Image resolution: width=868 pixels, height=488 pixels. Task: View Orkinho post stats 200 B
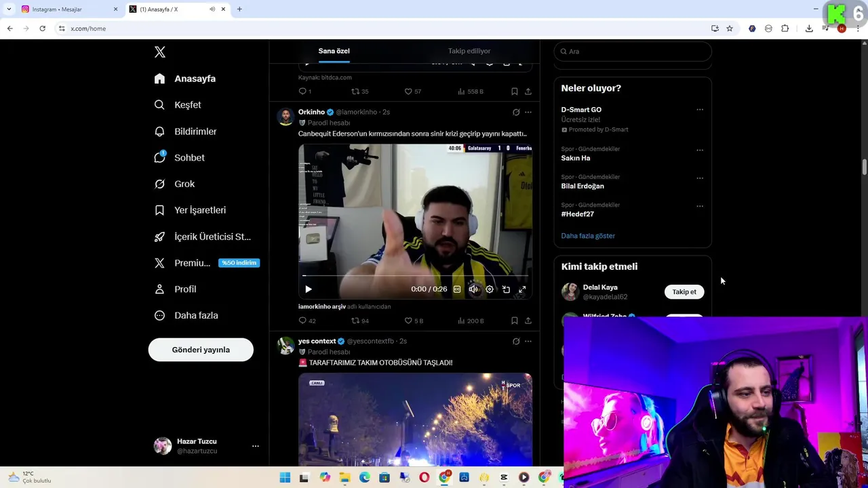point(471,321)
